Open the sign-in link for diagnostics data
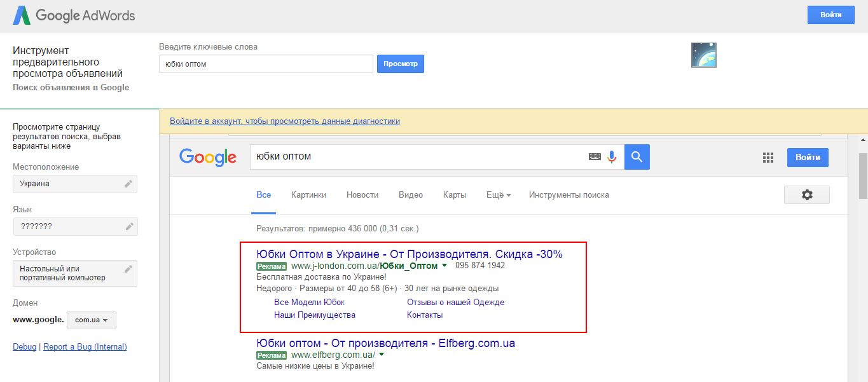 (x=285, y=121)
